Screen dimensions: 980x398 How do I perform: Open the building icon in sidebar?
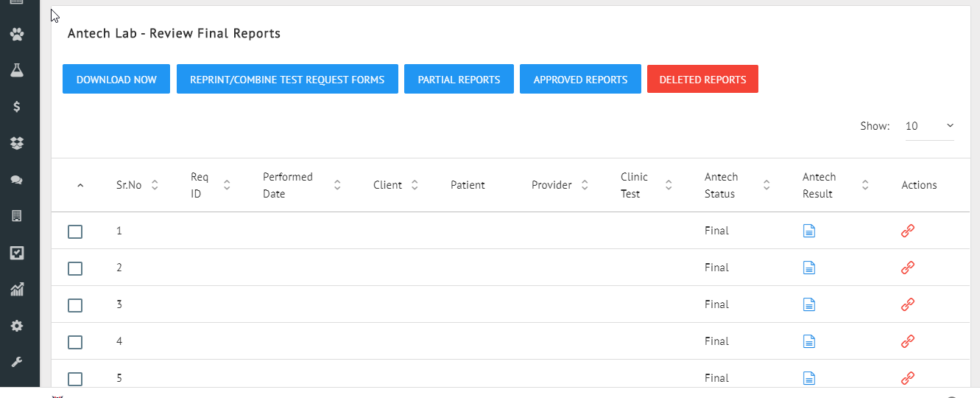pos(16,216)
